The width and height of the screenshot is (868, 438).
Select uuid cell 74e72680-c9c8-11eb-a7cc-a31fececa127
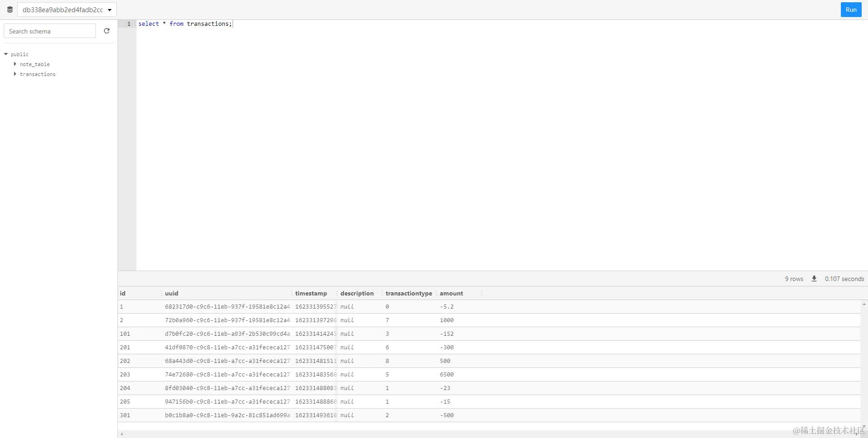[227, 375]
